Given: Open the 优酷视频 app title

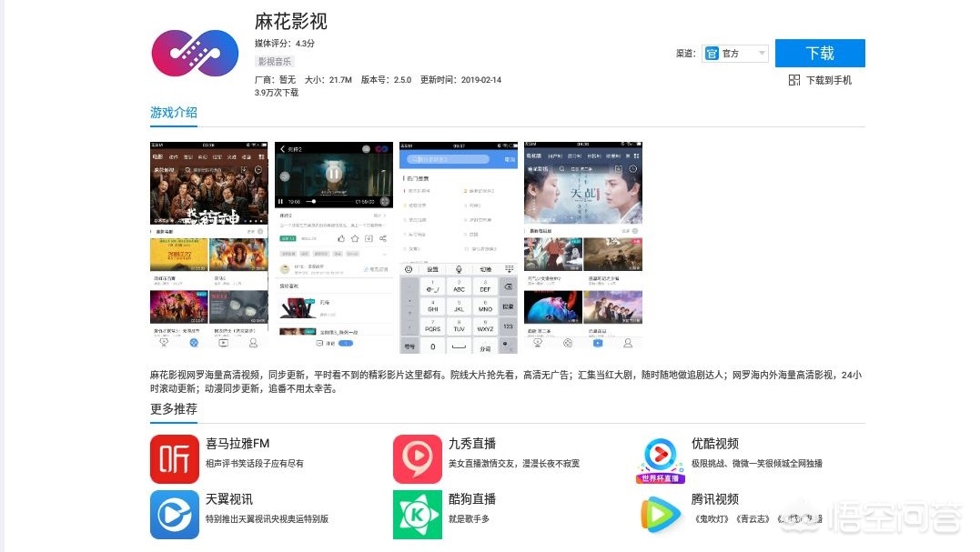Looking at the screenshot, I should [x=715, y=444].
